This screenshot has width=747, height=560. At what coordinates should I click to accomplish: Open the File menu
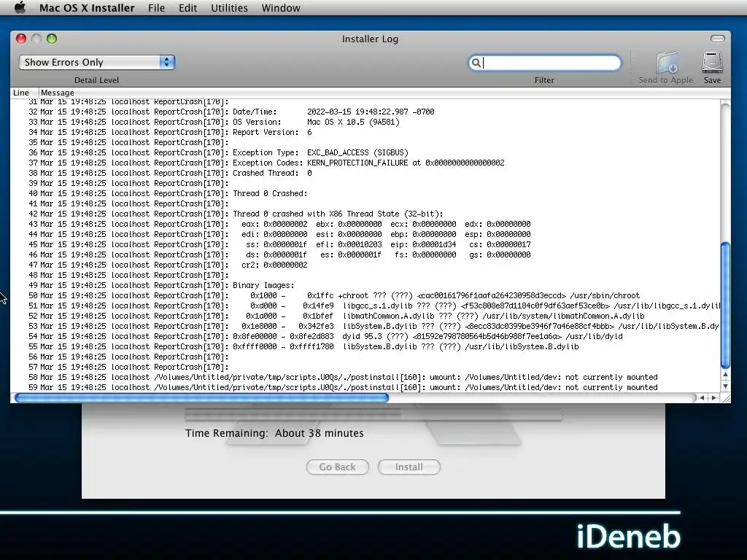pyautogui.click(x=156, y=8)
